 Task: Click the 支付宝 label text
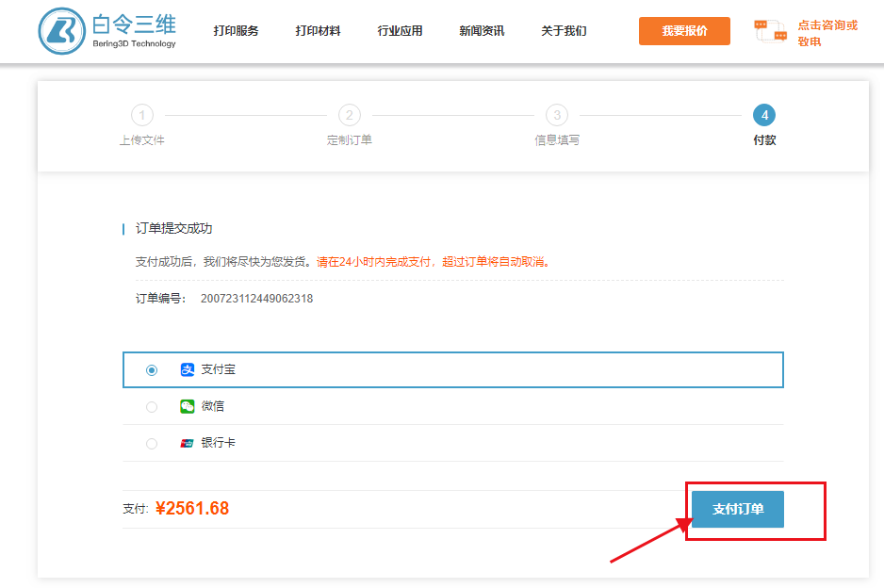pos(219,369)
